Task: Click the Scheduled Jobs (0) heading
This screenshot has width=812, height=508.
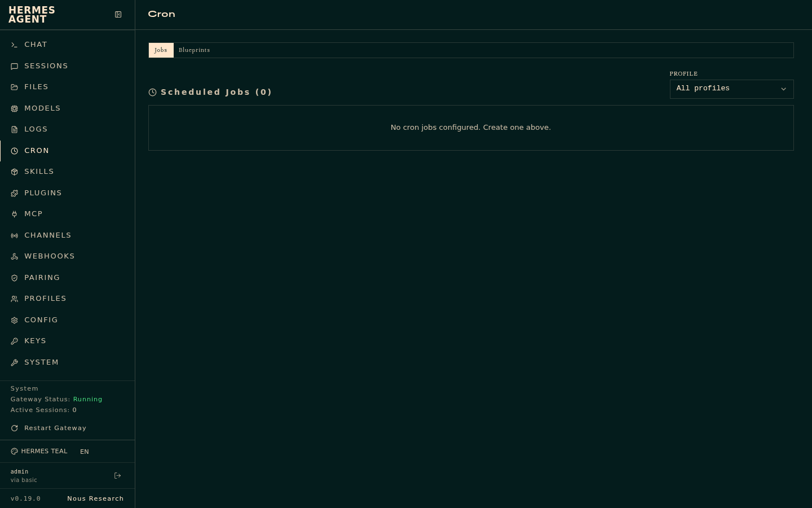Action: click(x=217, y=92)
